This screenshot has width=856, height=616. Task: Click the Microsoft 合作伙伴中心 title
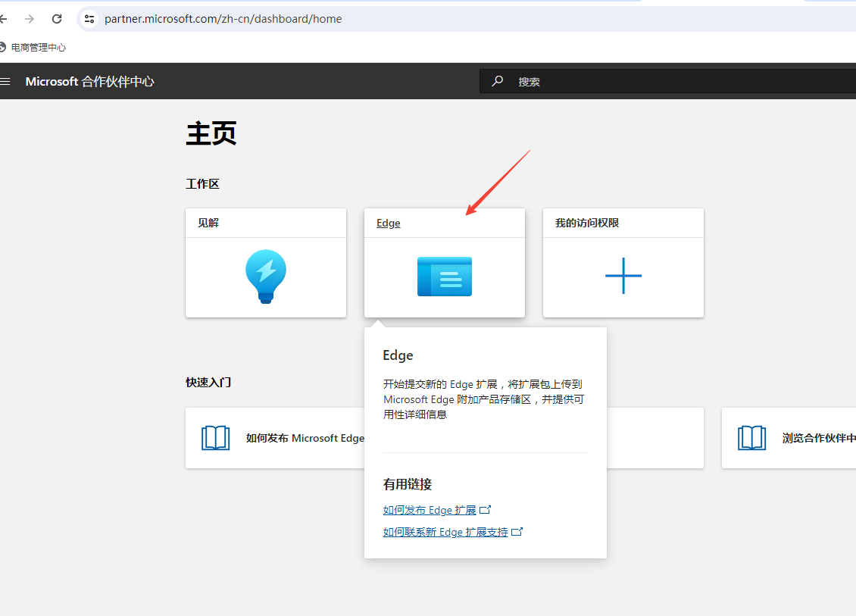(x=89, y=81)
